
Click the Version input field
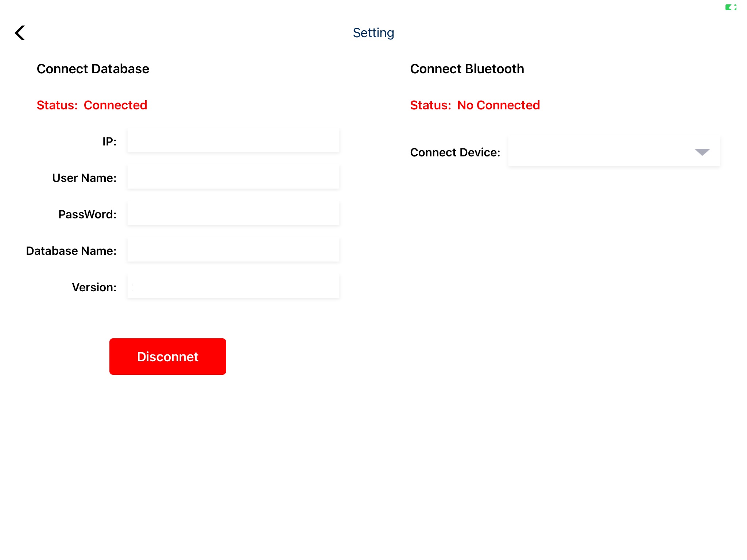click(x=233, y=287)
